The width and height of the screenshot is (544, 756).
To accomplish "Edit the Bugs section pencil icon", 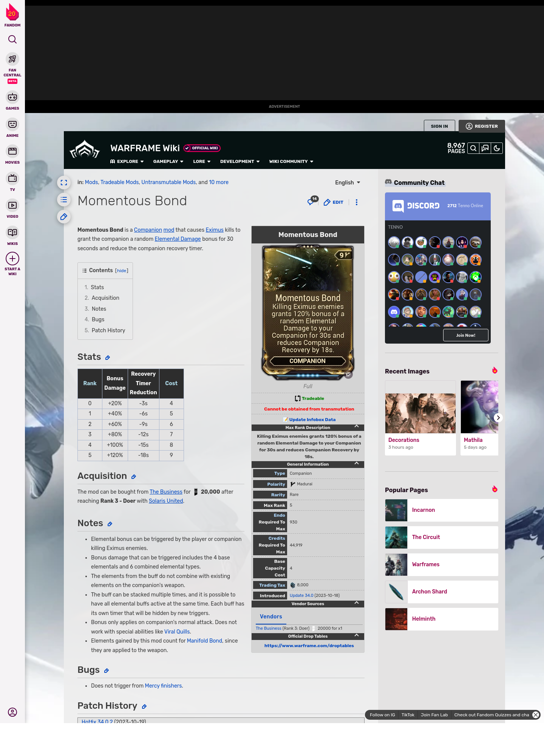I will click(107, 671).
